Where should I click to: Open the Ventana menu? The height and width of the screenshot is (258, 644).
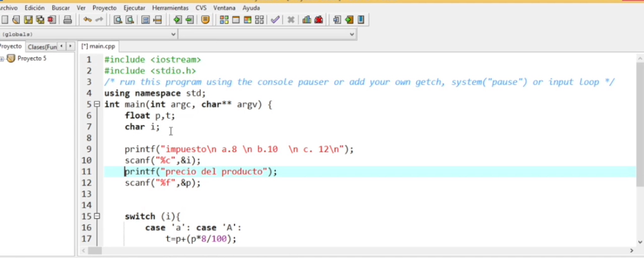pyautogui.click(x=225, y=8)
